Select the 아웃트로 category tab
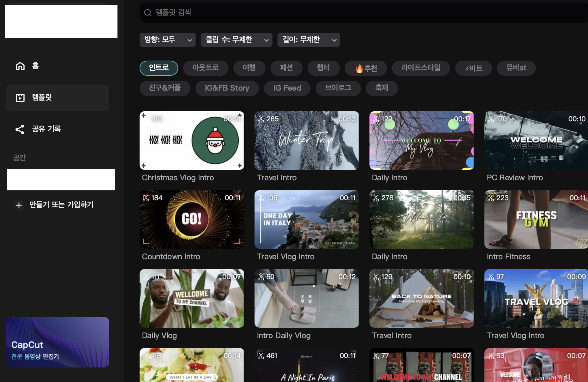Image resolution: width=588 pixels, height=382 pixels. 206,68
